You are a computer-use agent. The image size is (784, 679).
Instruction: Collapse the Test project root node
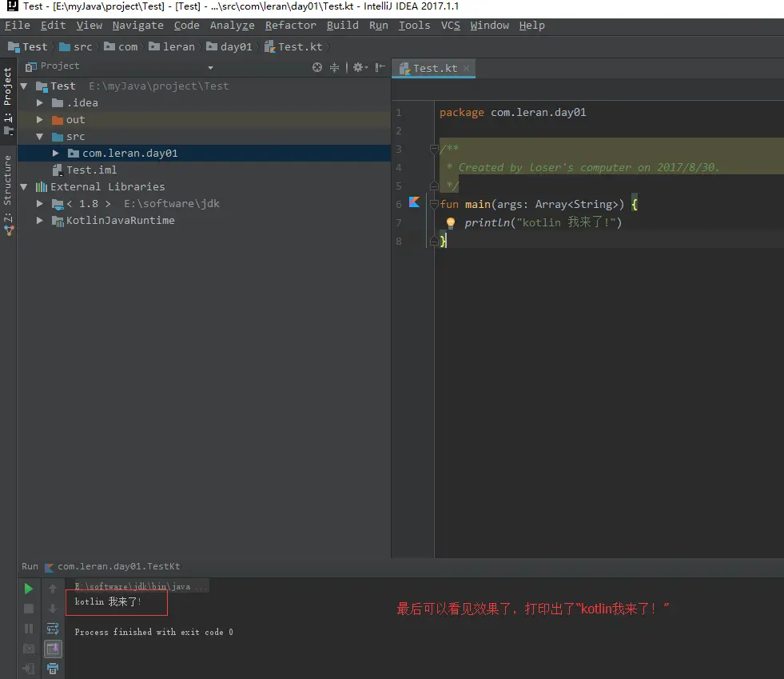(x=23, y=86)
